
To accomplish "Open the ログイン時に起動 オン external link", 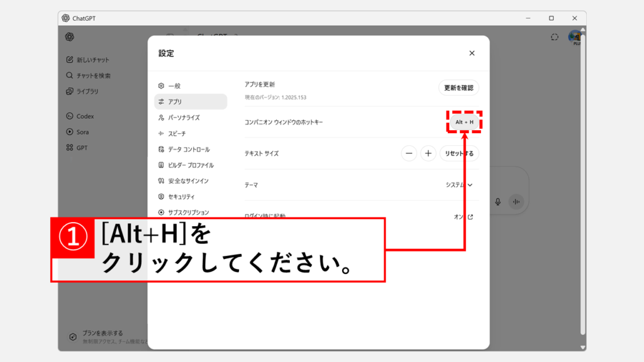I will click(x=464, y=217).
